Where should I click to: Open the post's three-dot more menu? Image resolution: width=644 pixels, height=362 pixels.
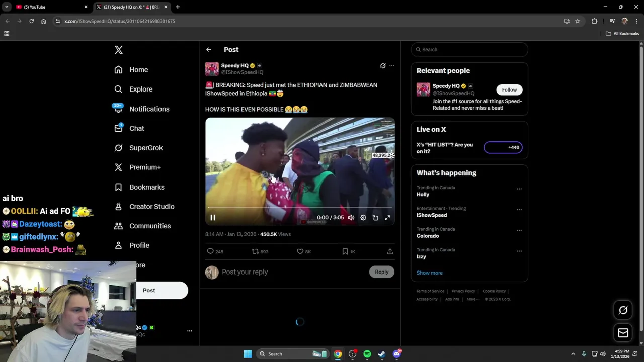coord(392,66)
